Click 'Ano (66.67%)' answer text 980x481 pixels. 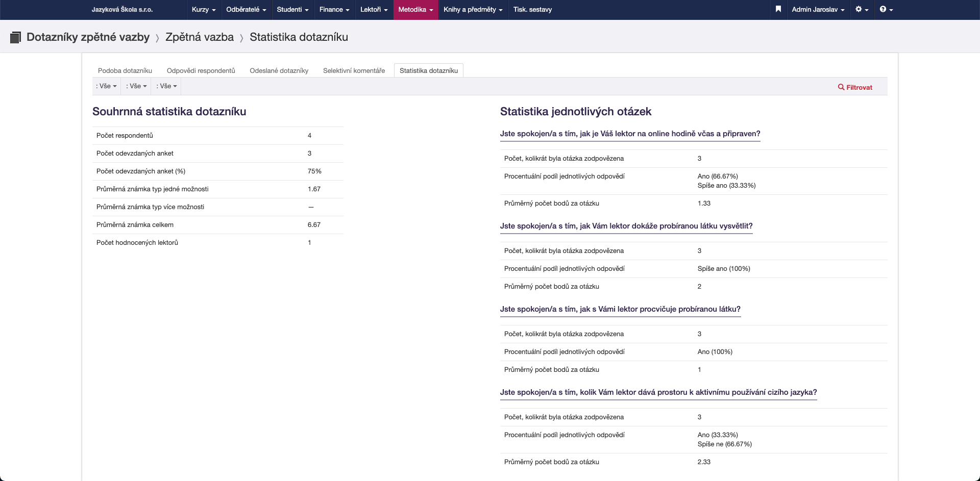coord(718,176)
